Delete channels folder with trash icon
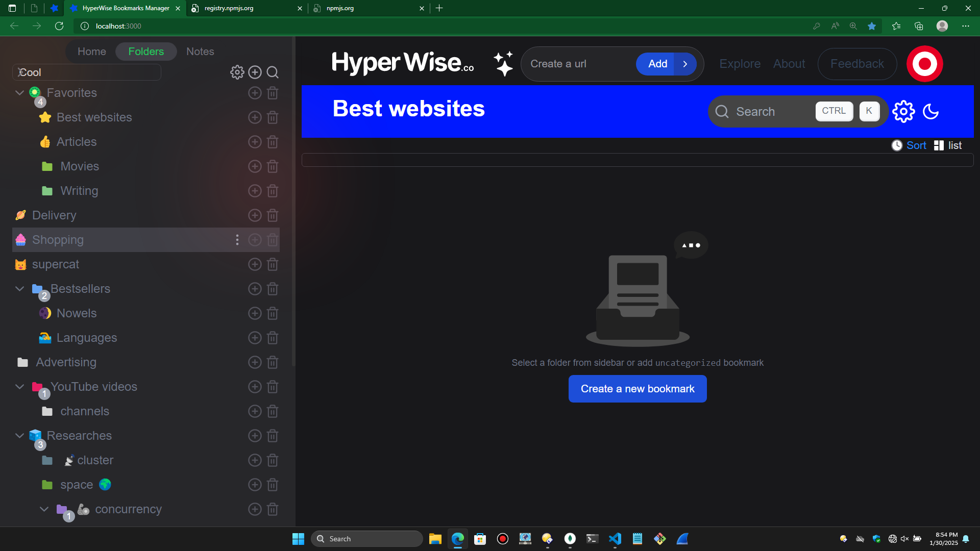This screenshot has height=551, width=980. tap(273, 411)
